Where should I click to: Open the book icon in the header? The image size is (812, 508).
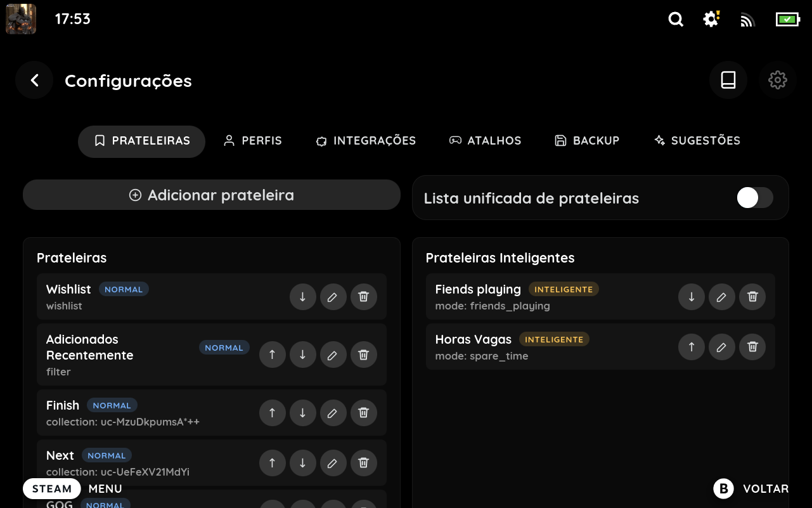[x=728, y=80]
